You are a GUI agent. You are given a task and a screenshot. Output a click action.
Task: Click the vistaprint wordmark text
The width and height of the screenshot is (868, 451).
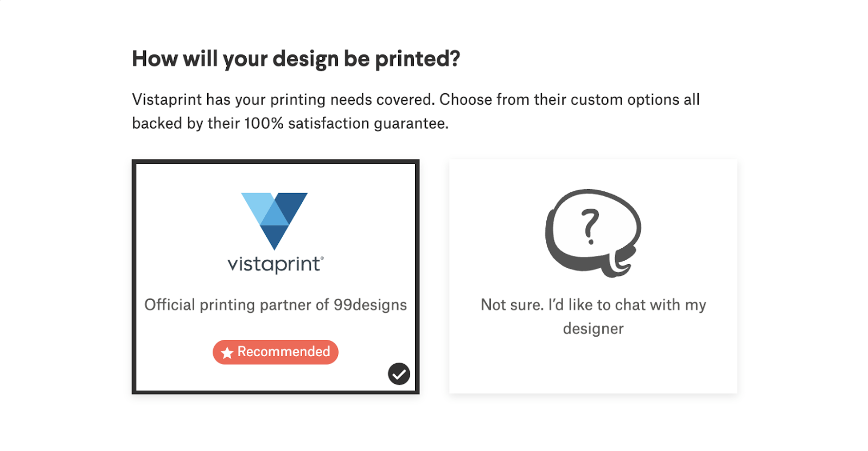(x=275, y=265)
